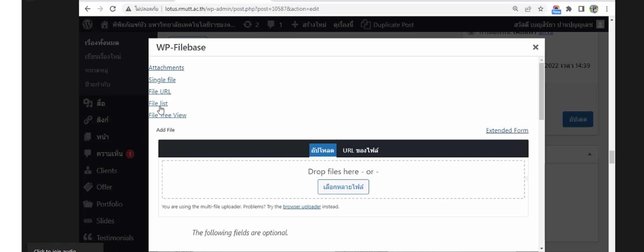Open the Chrome profile avatar
644x252 pixels.
(594, 9)
